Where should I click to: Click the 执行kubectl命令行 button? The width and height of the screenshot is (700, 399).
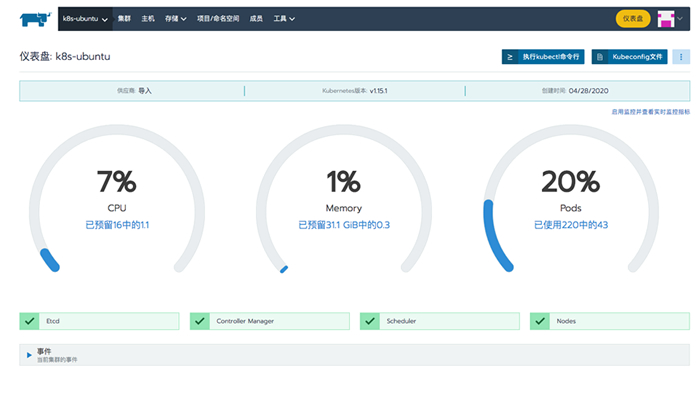tap(543, 57)
